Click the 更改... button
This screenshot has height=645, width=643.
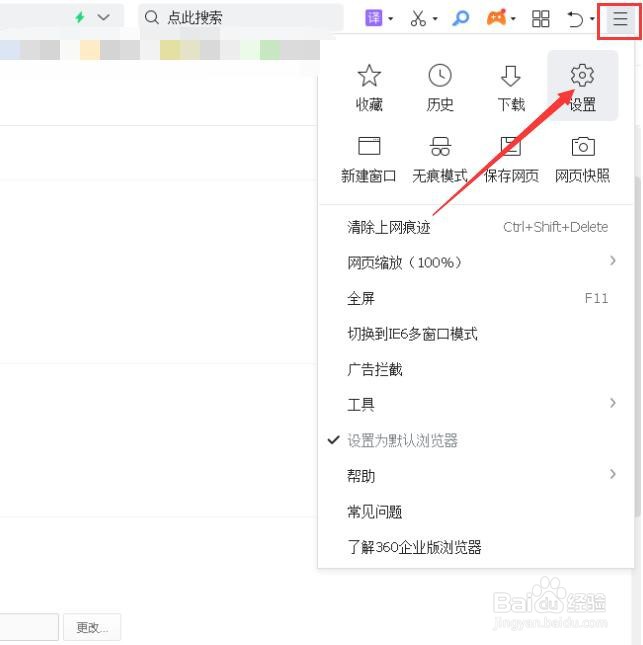pos(92,627)
